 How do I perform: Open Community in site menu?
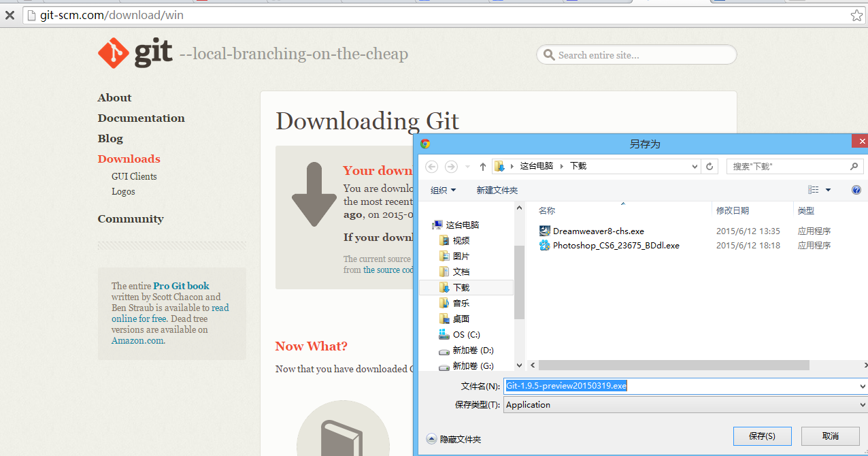coord(131,219)
